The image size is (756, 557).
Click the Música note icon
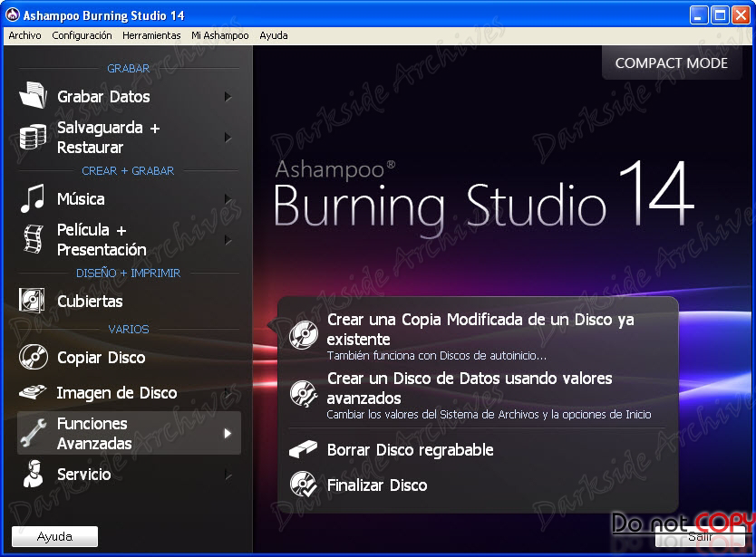coord(33,198)
